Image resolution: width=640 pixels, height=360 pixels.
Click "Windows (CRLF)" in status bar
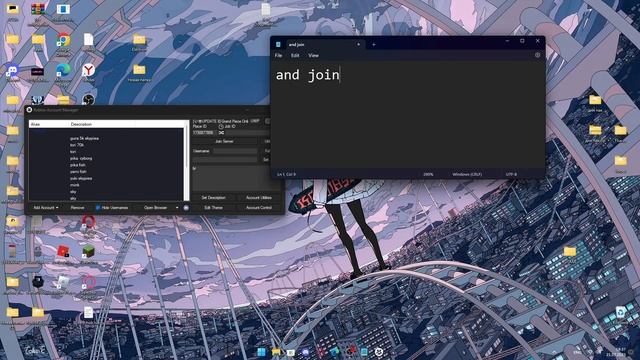467,174
